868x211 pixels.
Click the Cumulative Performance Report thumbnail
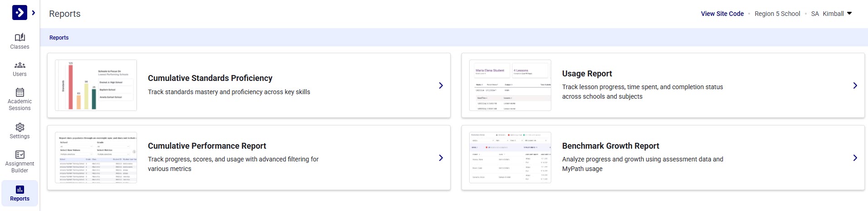(x=96, y=158)
